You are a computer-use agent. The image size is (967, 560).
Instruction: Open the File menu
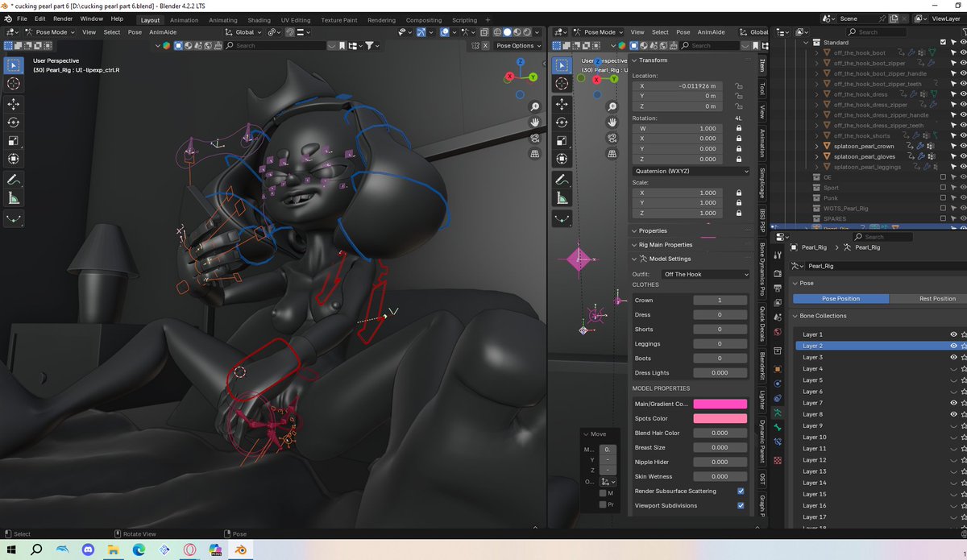22,19
